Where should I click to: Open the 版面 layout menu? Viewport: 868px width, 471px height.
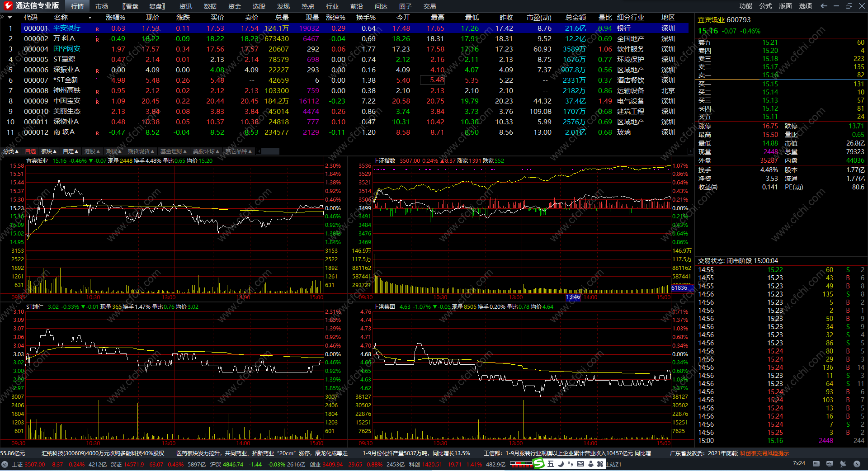pyautogui.click(x=786, y=6)
